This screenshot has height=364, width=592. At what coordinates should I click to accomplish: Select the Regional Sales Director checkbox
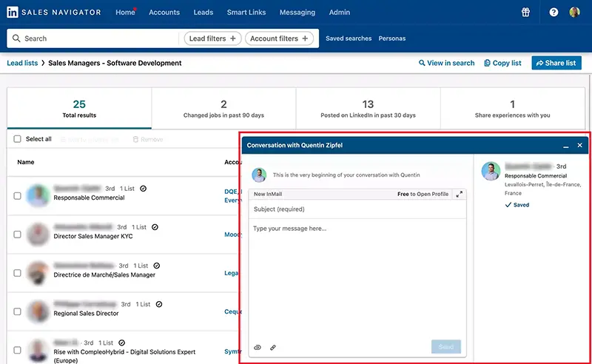17,311
